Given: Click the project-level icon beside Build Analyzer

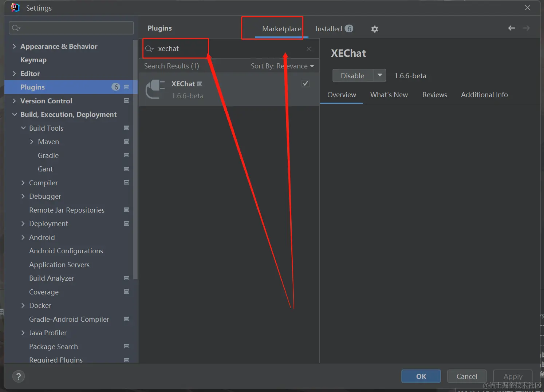Looking at the screenshot, I should [127, 278].
